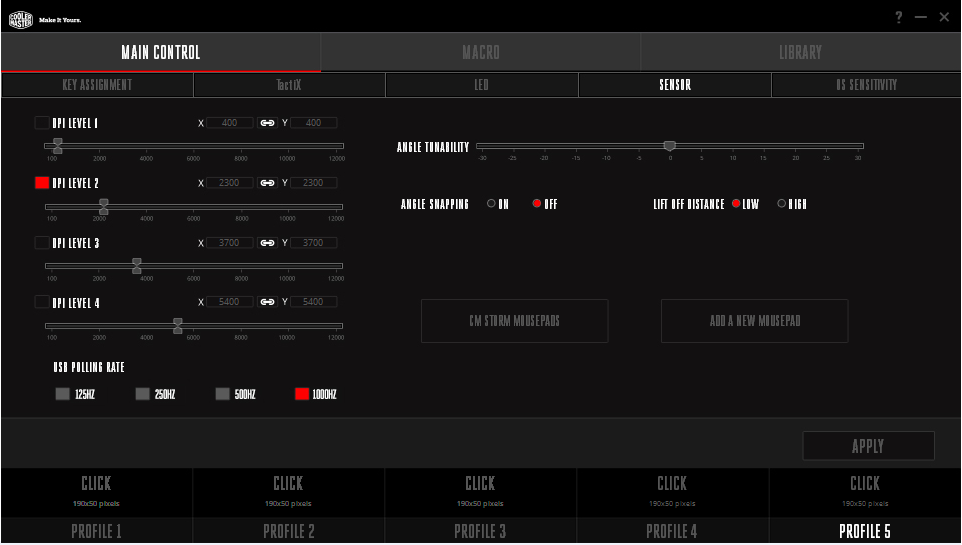Open the LED sub-tab
The width and height of the screenshot is (962, 545).
(x=482, y=85)
